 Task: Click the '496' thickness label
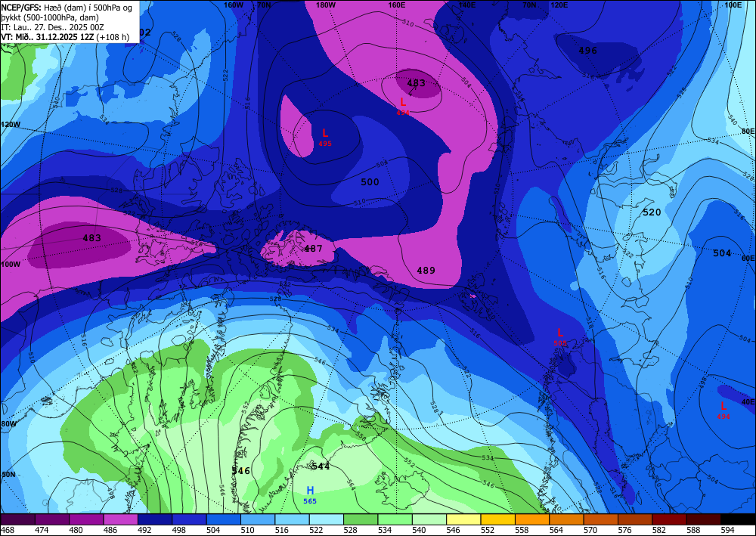coord(587,51)
